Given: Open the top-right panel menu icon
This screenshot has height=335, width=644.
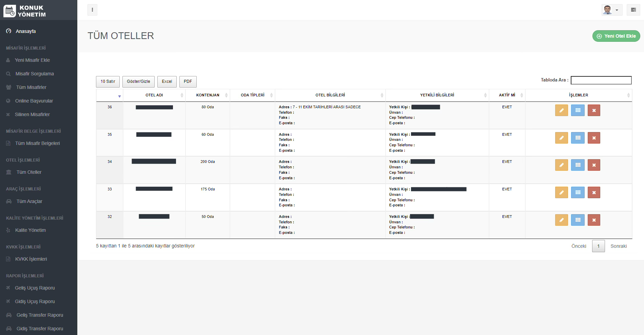Looking at the screenshot, I should click(x=633, y=10).
